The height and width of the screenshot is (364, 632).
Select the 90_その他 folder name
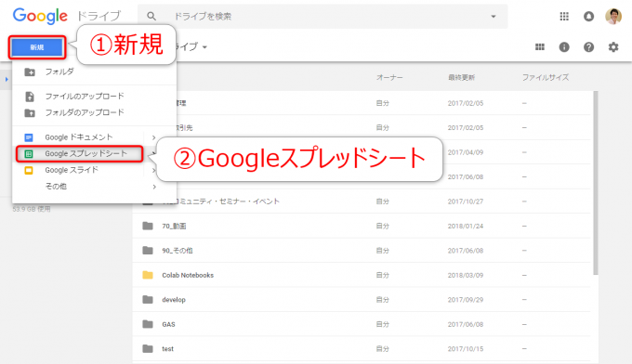point(178,251)
